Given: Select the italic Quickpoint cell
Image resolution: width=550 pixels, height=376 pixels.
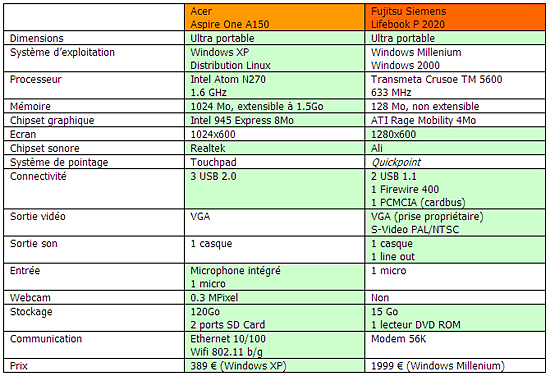Looking at the screenshot, I should [x=455, y=162].
